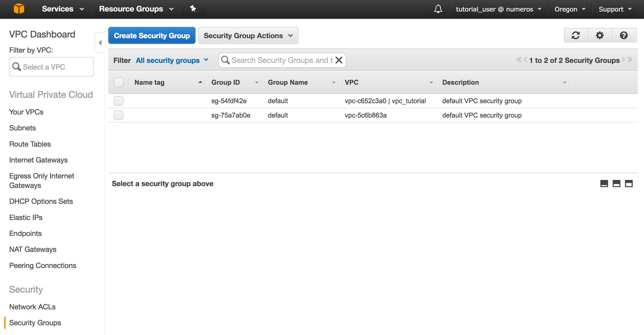Click the help question mark icon
Image resolution: width=644 pixels, height=335 pixels.
(624, 35)
